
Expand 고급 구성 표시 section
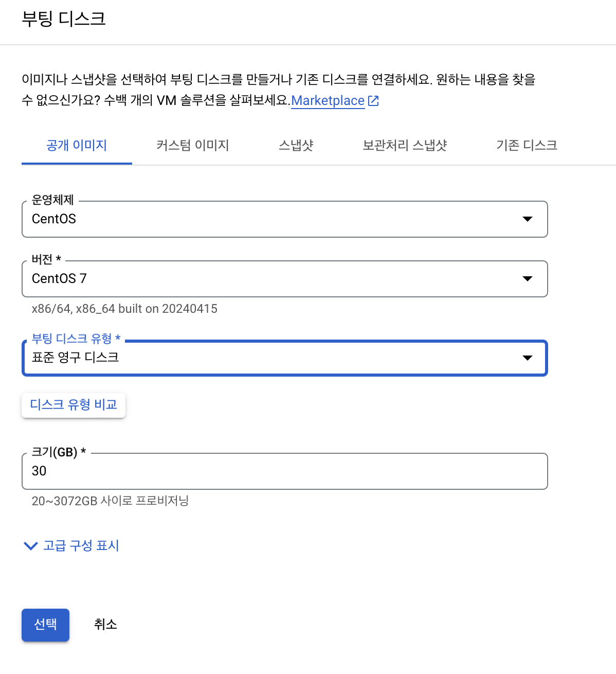[x=72, y=545]
